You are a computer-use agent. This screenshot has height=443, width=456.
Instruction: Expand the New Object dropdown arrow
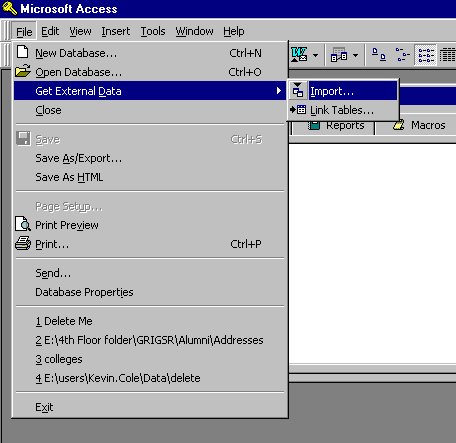click(356, 55)
